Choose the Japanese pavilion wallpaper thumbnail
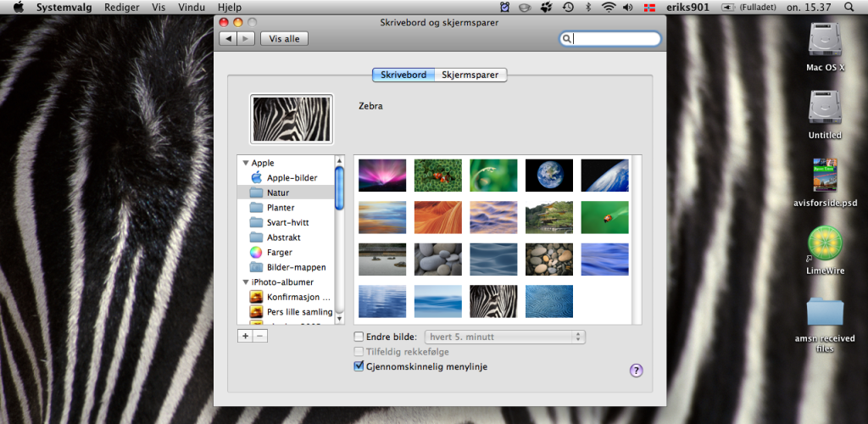Screen dimensions: 868x424 (x=549, y=218)
